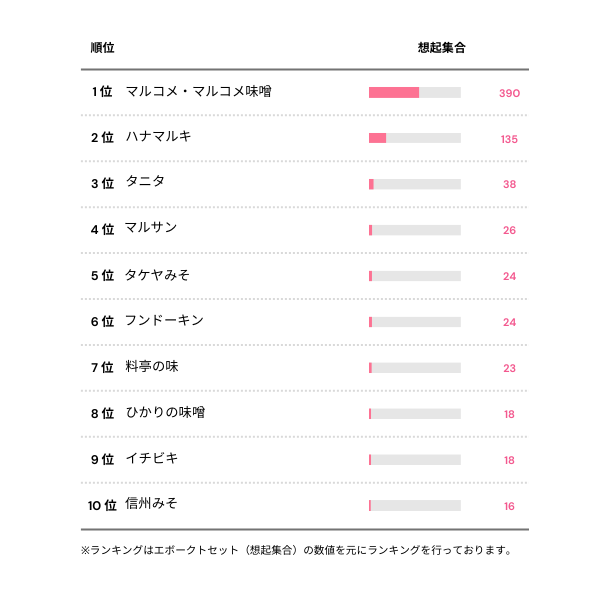Click the マルサン brand entry

(x=151, y=228)
